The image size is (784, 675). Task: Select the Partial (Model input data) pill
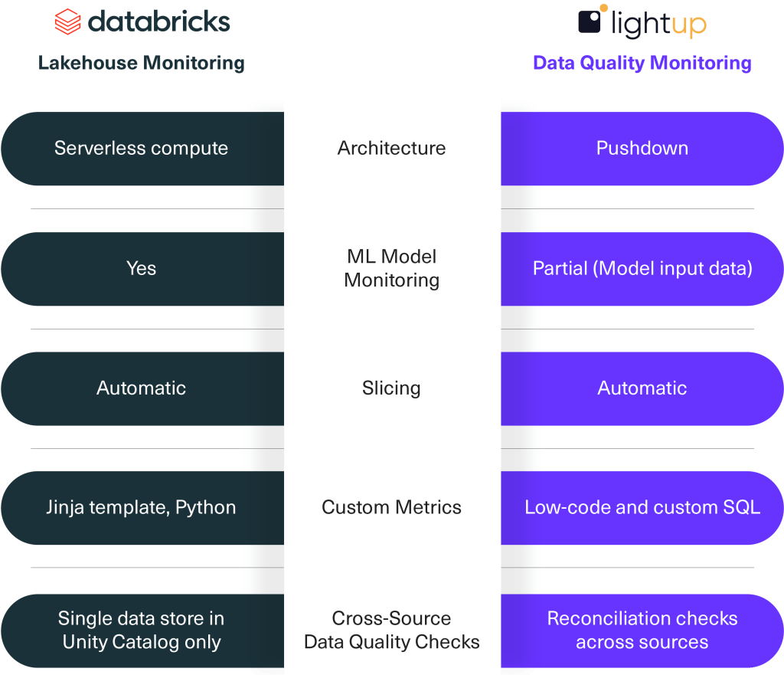click(x=642, y=269)
